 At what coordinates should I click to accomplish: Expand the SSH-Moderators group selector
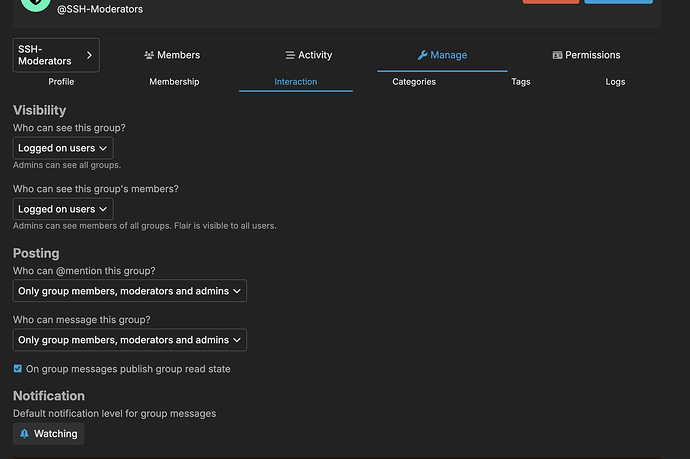(56, 55)
